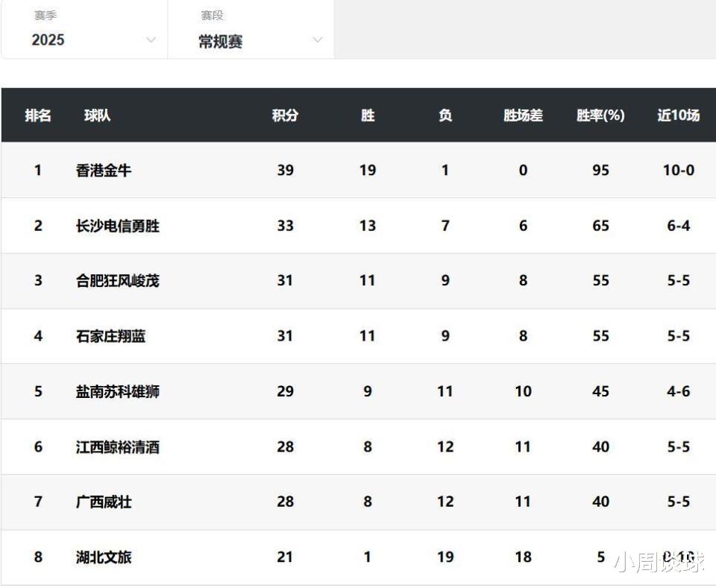The image size is (716, 588).
Task: Click the 近10场 column header
Action: click(678, 116)
